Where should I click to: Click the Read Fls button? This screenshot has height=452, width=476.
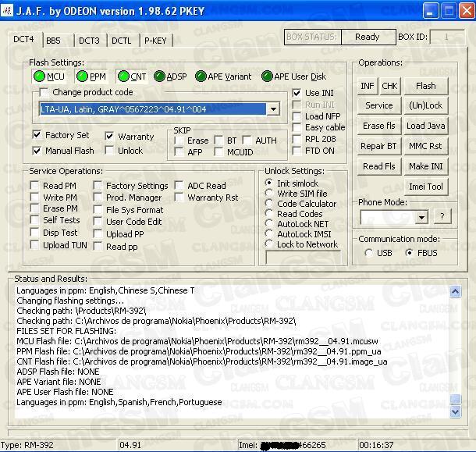[379, 166]
